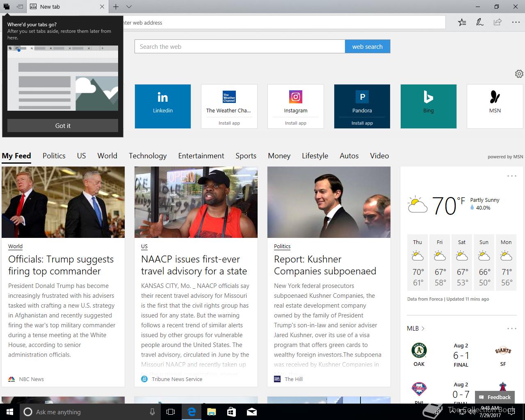Open Edge Settings and more menu
The image size is (525, 420).
[x=516, y=22]
